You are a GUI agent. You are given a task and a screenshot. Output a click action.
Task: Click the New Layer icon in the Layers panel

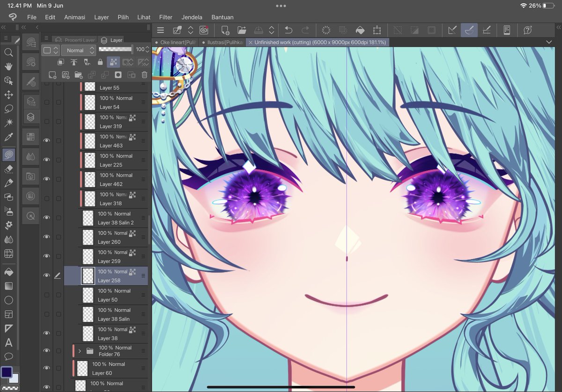pos(52,74)
